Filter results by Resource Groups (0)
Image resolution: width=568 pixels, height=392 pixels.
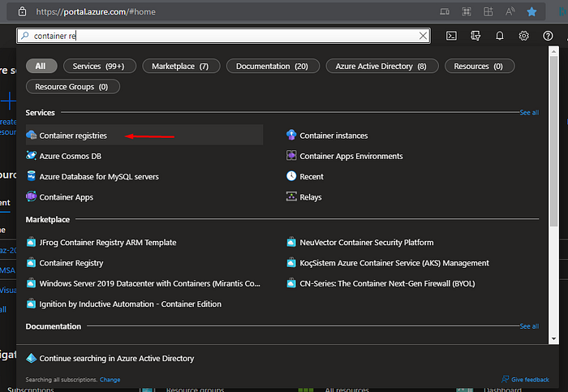click(72, 87)
